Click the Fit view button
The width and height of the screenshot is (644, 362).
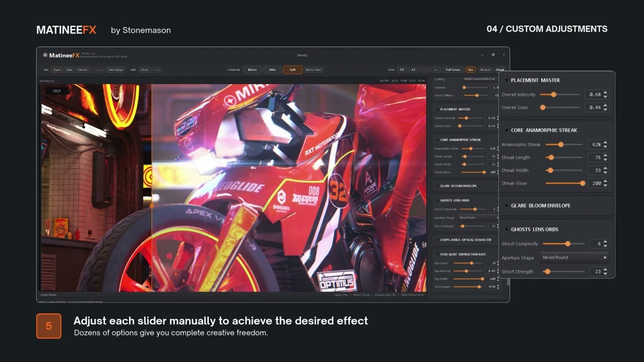(402, 70)
